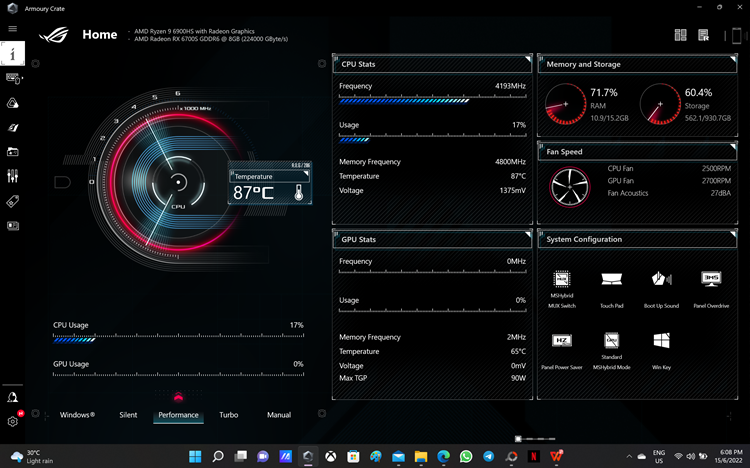Image resolution: width=750 pixels, height=468 pixels.
Task: Switch to list layout view icon
Action: [703, 34]
